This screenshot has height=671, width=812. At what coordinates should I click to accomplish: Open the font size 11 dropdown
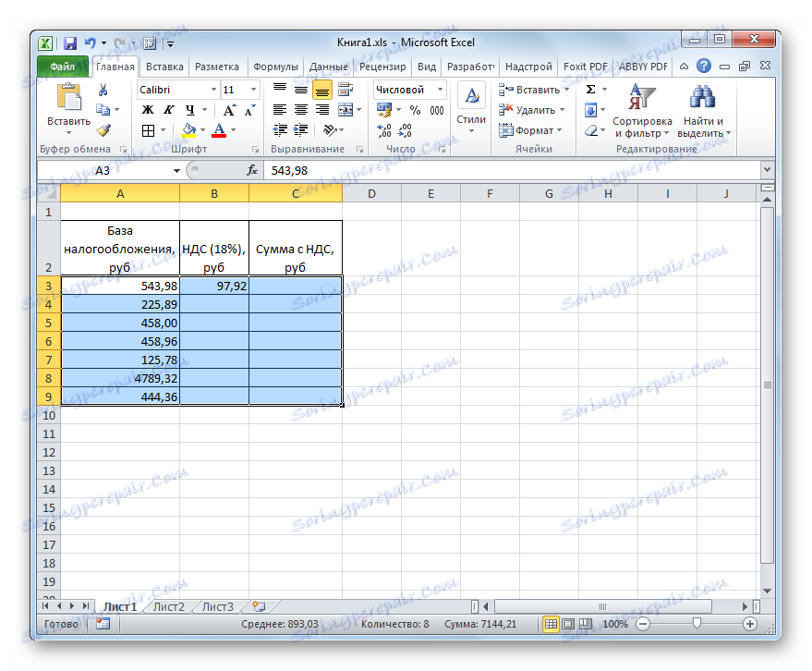tap(253, 90)
